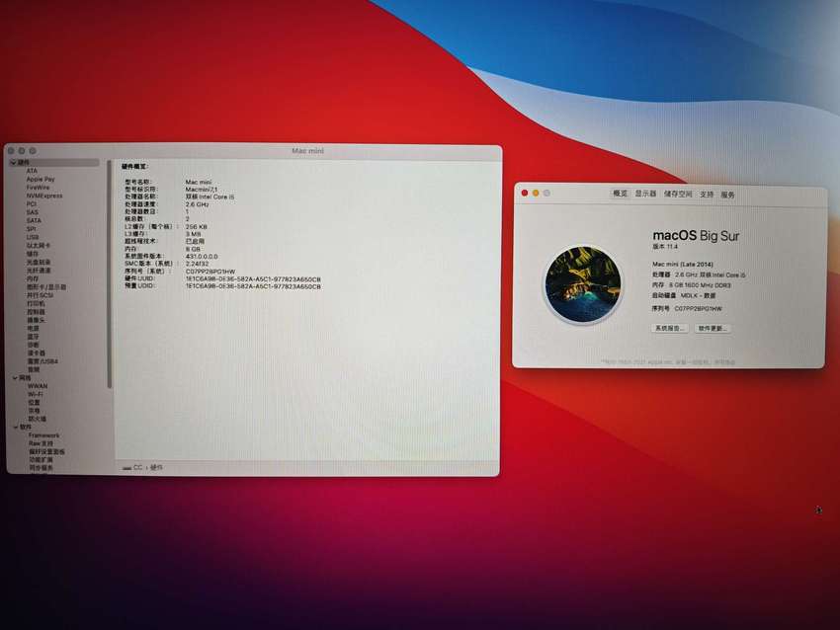Click the 硬件概览 heading
The image size is (840, 630).
134,167
